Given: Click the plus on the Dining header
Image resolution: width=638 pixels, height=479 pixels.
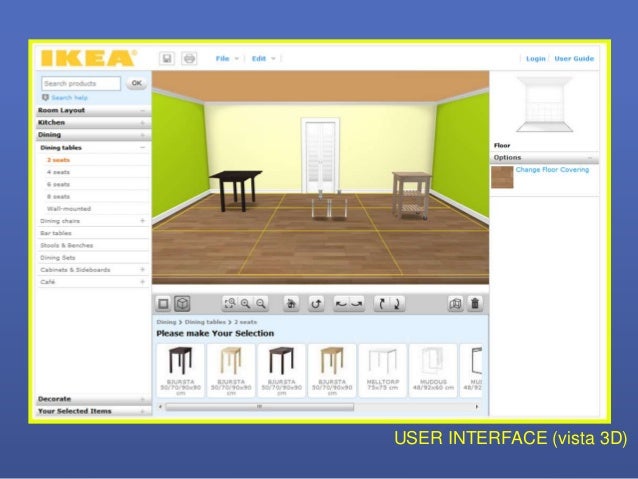Looking at the screenshot, I should click(142, 135).
